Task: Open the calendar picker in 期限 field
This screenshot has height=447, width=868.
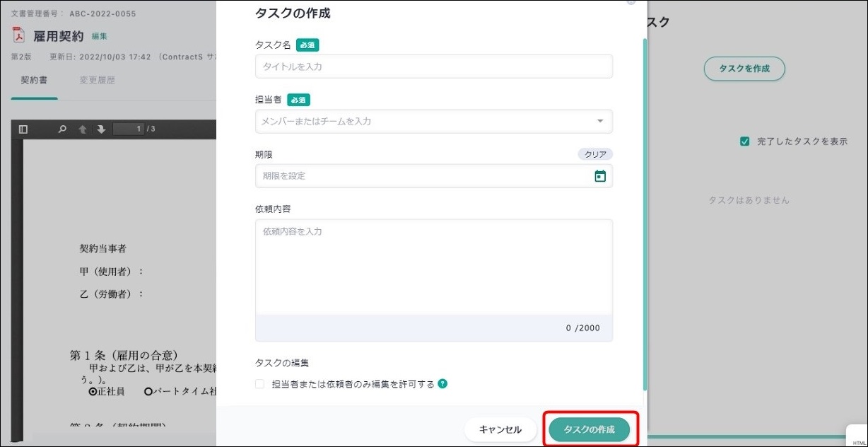Action: tap(600, 176)
